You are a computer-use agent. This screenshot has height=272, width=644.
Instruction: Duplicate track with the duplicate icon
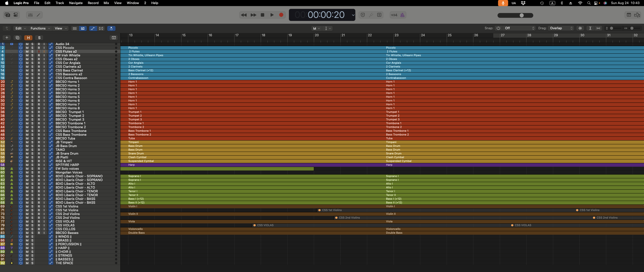click(x=17, y=38)
